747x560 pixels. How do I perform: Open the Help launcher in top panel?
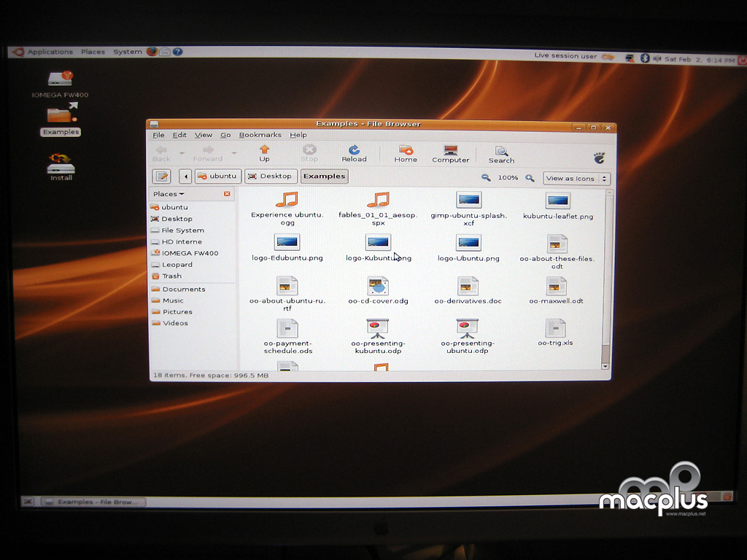178,52
